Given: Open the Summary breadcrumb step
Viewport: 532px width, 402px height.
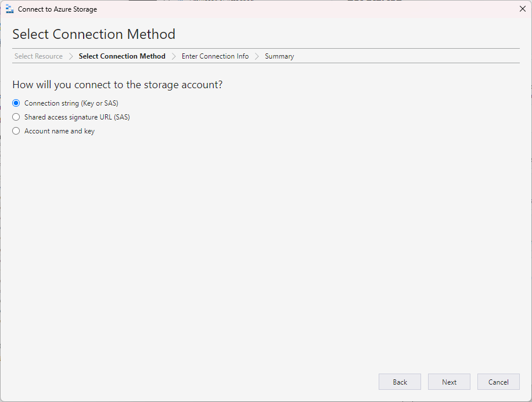Looking at the screenshot, I should (279, 56).
